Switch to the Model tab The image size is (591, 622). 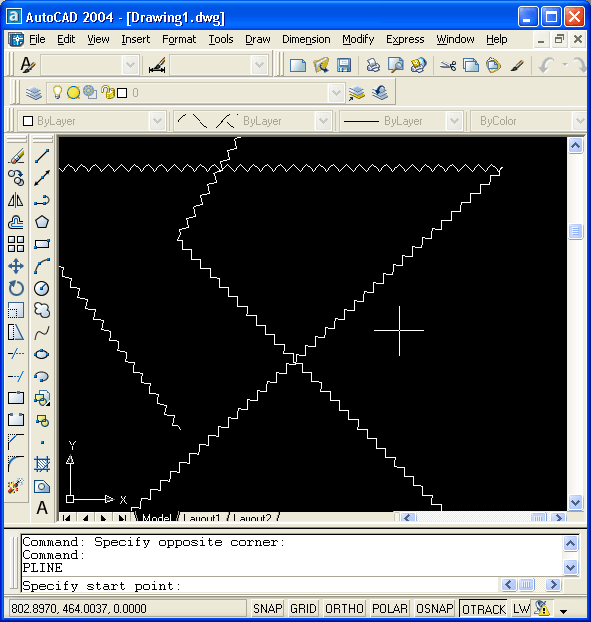pyautogui.click(x=156, y=518)
